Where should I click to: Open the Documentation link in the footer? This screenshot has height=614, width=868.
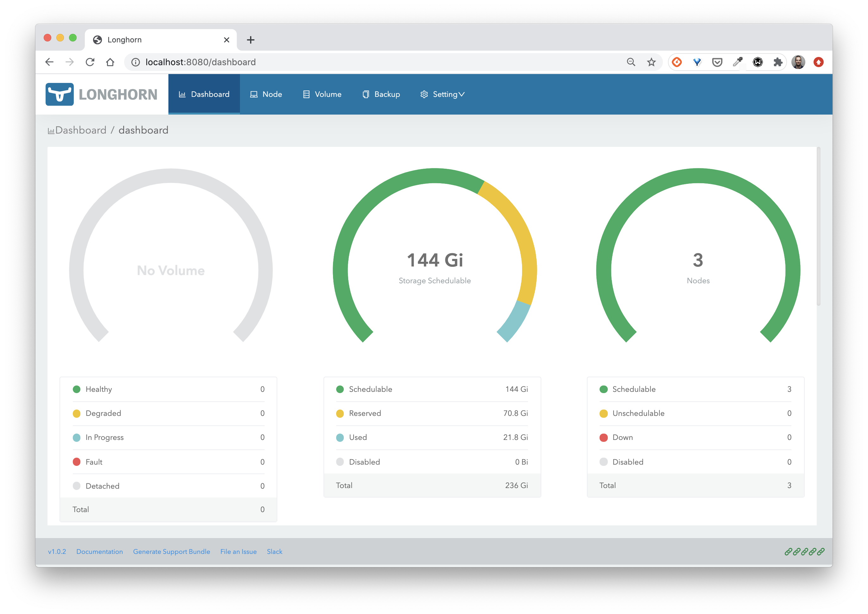(x=99, y=551)
